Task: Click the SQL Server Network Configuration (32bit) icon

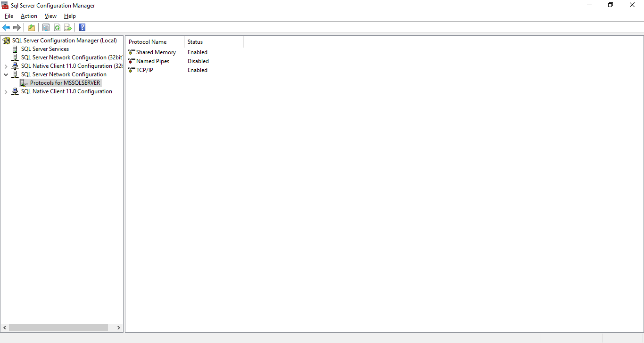Action: (x=15, y=57)
